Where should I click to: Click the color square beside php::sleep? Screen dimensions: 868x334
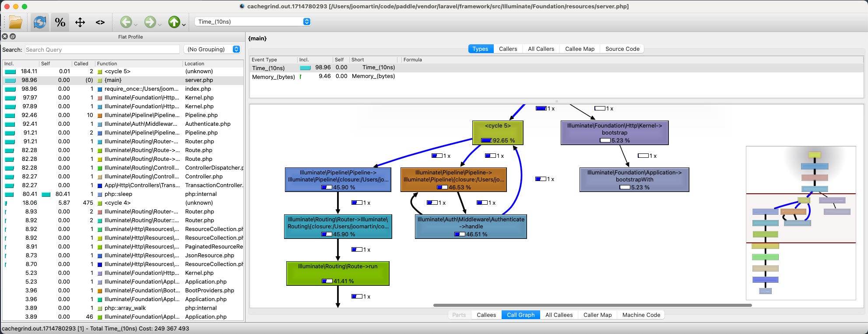(x=100, y=194)
